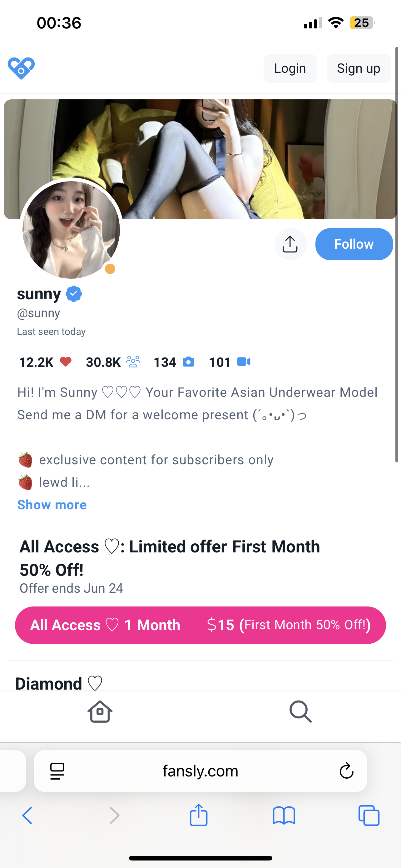Go back with Safari back arrow
Image resolution: width=401 pixels, height=868 pixels.
[27, 816]
